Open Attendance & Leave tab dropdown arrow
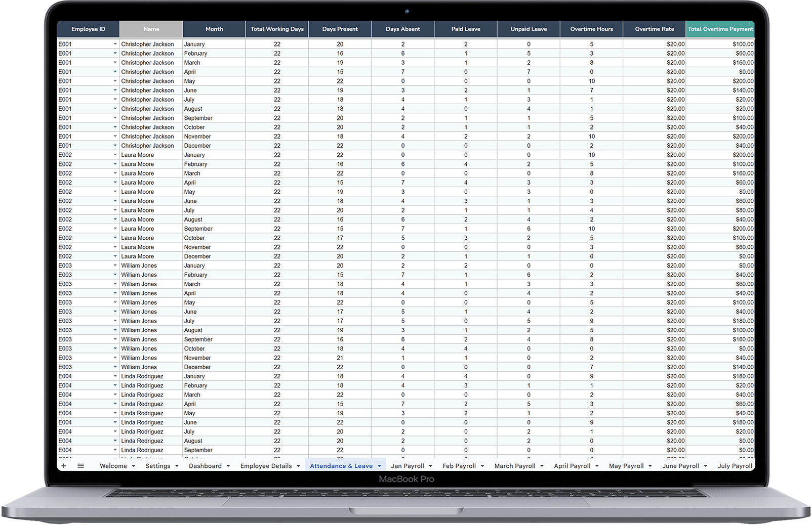This screenshot has height=525, width=812. tap(379, 466)
